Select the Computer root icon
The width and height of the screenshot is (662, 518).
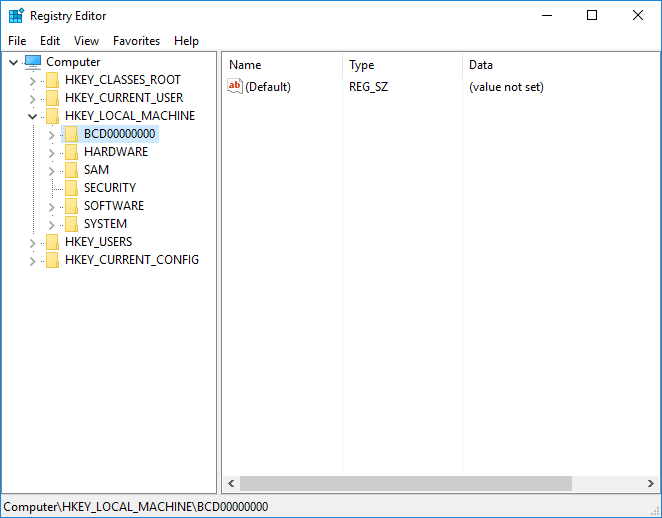[x=33, y=62]
